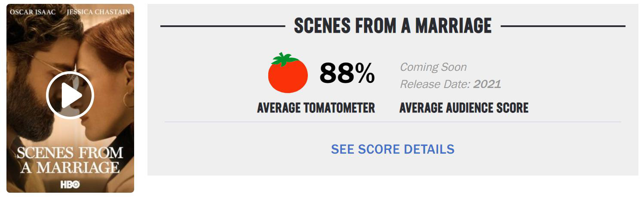Select the 2021 release year
The image size is (644, 197).
(487, 84)
